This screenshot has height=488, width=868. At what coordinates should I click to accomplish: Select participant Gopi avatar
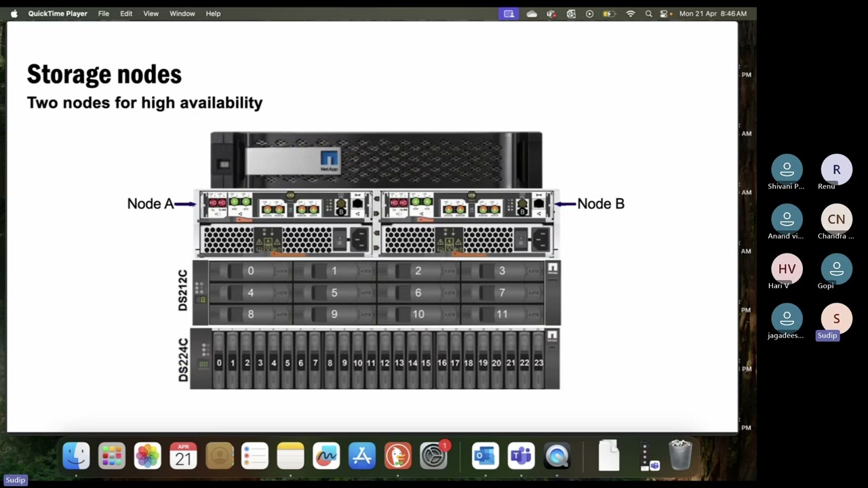(x=836, y=268)
